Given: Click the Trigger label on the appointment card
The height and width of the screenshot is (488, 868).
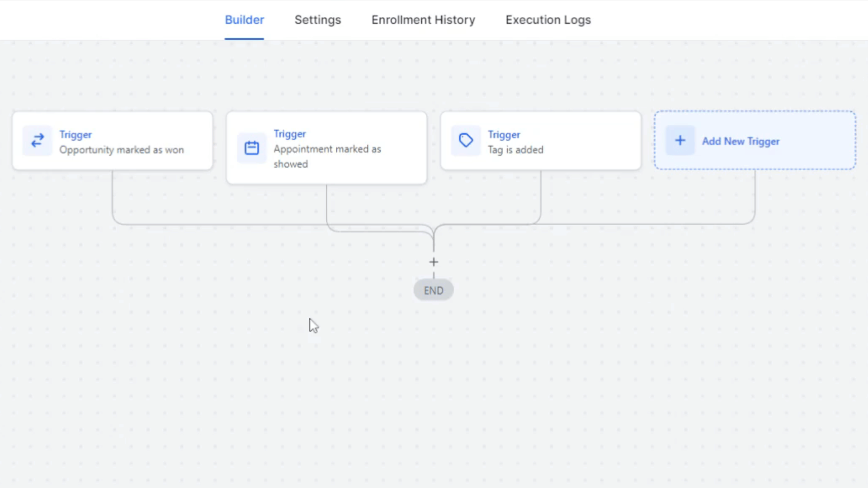Looking at the screenshot, I should [x=290, y=134].
